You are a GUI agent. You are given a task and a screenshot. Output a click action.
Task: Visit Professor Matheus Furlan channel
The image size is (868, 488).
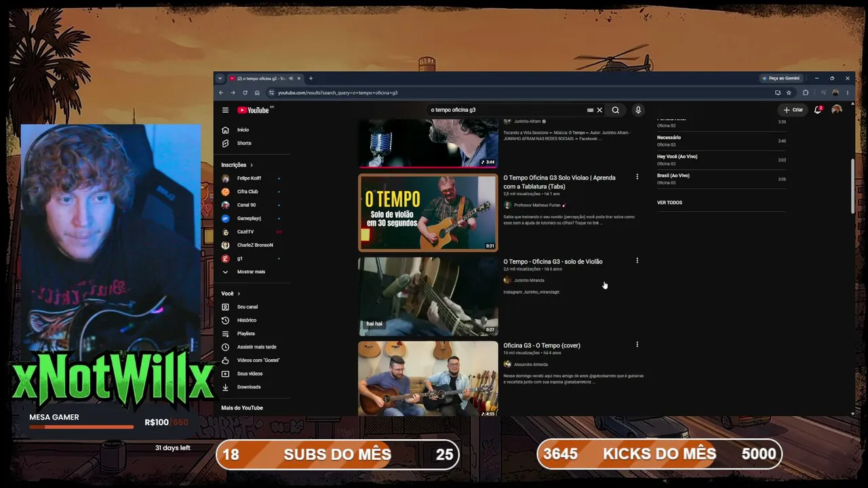coord(537,205)
